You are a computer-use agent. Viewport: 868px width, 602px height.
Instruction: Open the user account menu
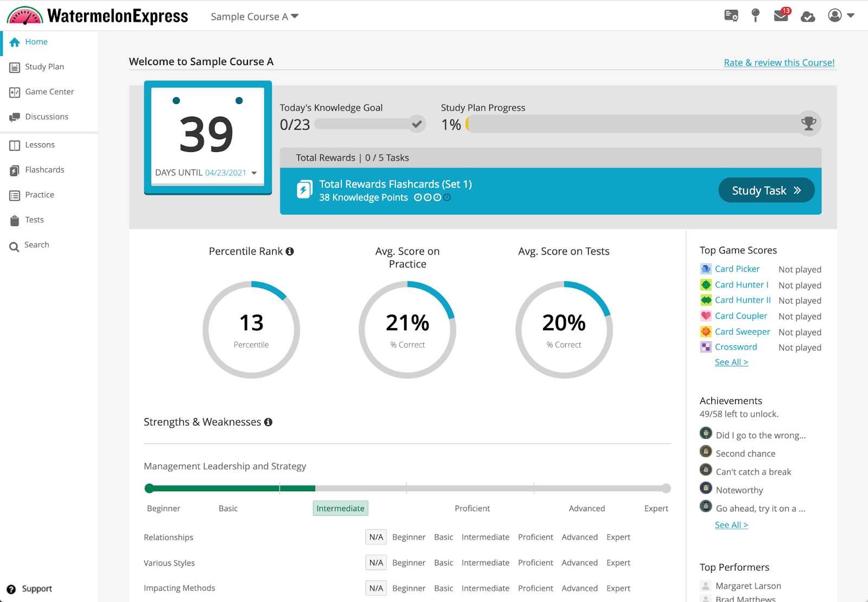[x=841, y=16]
